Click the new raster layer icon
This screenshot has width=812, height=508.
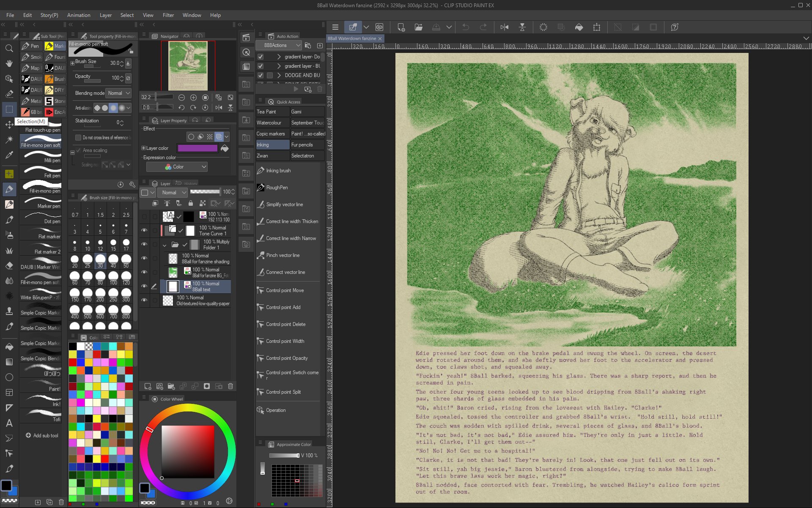(x=148, y=386)
